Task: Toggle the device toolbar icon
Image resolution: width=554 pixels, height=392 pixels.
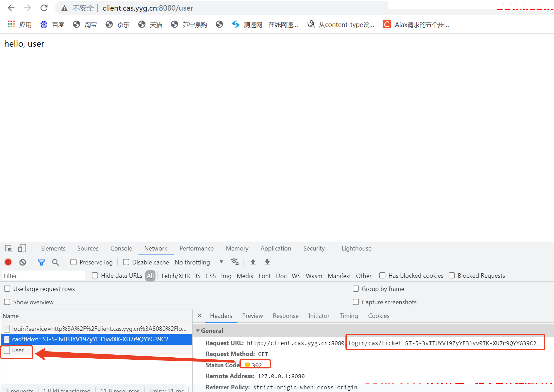Action: point(22,248)
